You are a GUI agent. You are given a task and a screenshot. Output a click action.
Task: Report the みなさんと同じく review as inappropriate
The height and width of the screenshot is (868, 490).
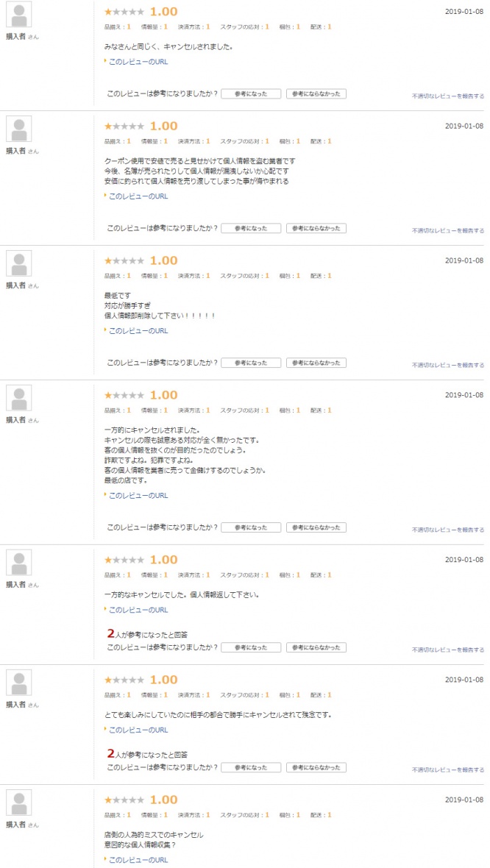(447, 96)
